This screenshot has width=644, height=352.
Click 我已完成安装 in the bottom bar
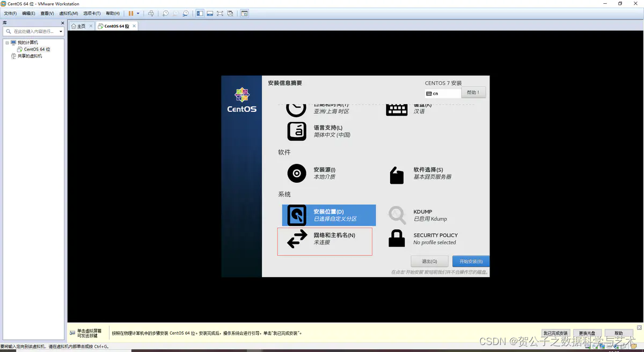pyautogui.click(x=555, y=333)
